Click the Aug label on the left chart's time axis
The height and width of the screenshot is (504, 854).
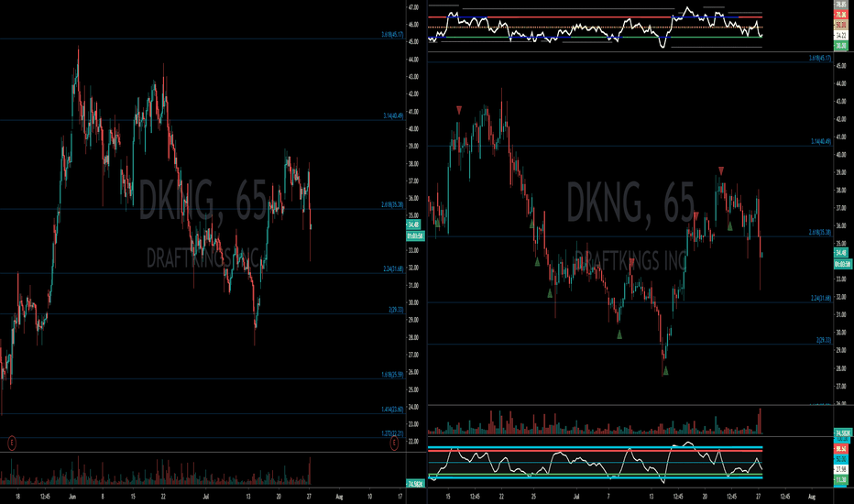339,497
